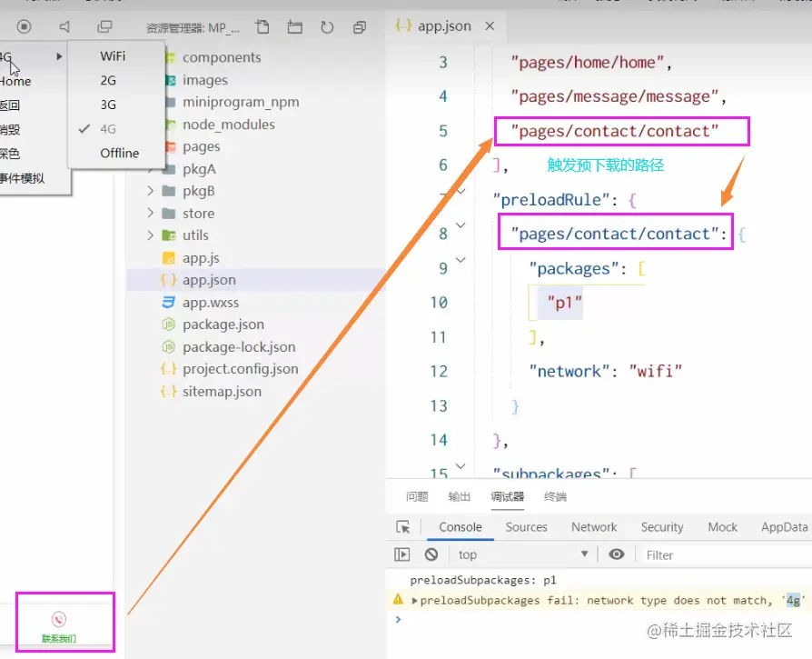Viewport: 812px width, 659px height.
Task: Tap the 联系我们 tab bar item
Action: click(x=59, y=627)
